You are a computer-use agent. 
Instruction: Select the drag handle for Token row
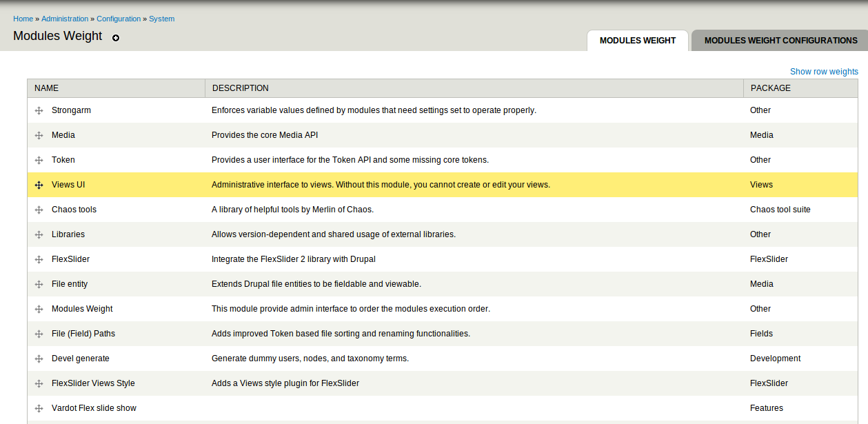point(39,160)
